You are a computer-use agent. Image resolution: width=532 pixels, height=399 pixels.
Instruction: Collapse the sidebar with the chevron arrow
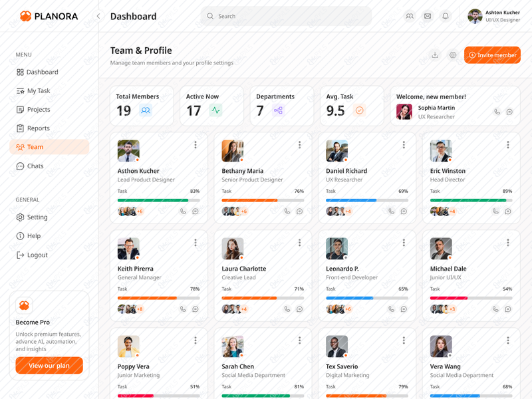coord(98,16)
